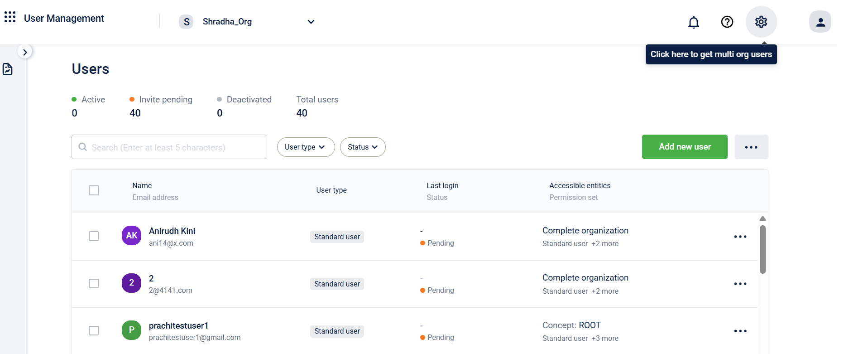Expand the Shradha_Org organization dropdown

[x=311, y=22]
